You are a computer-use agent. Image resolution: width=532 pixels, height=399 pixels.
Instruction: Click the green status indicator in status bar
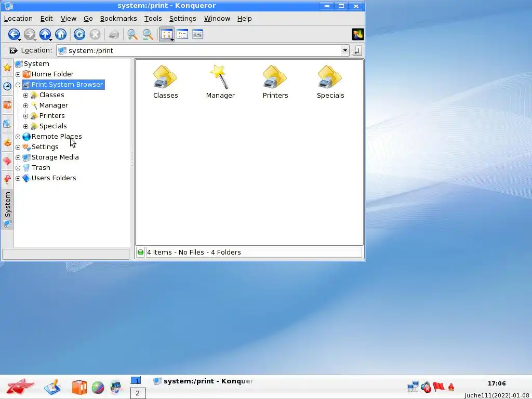point(140,252)
